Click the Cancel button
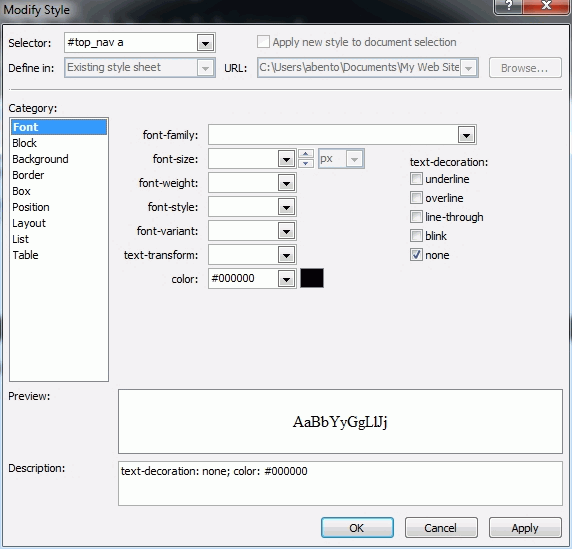572x549 pixels. pos(441,528)
